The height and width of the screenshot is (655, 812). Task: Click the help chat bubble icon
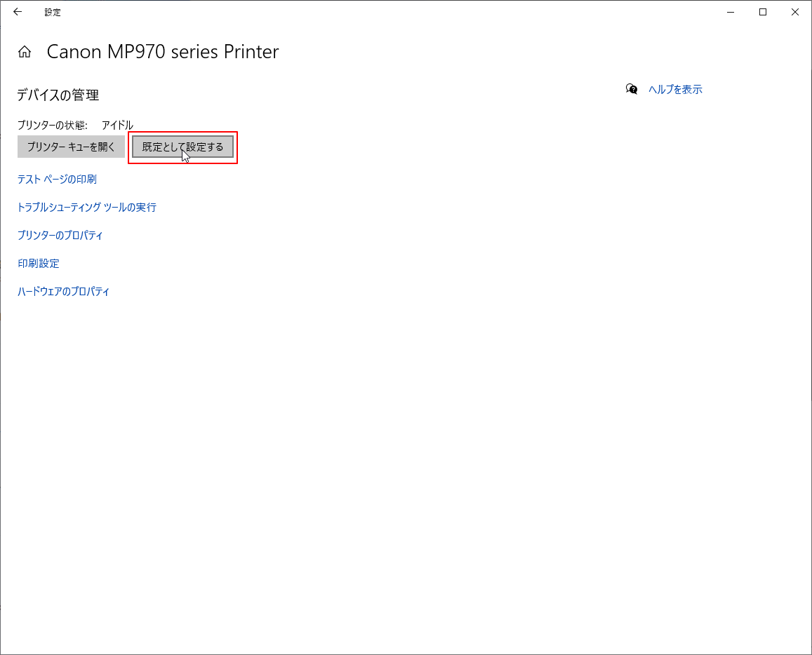click(x=631, y=89)
